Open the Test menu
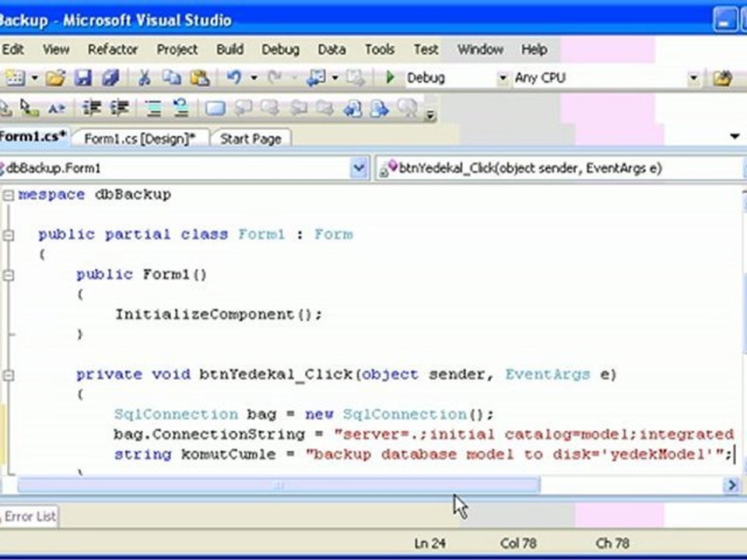 (x=426, y=49)
